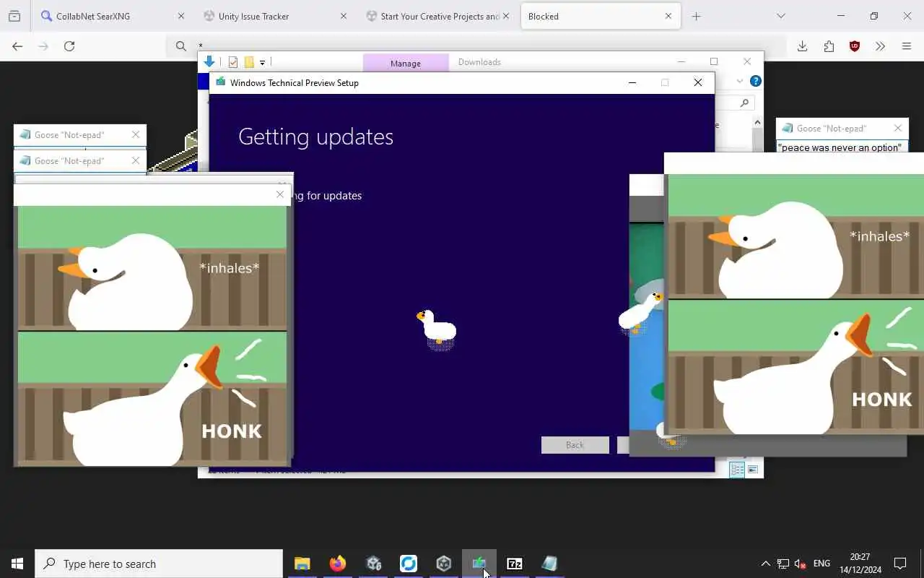Viewport: 924px width, 578px height.
Task: Click the ENG language indicator
Action: (821, 564)
